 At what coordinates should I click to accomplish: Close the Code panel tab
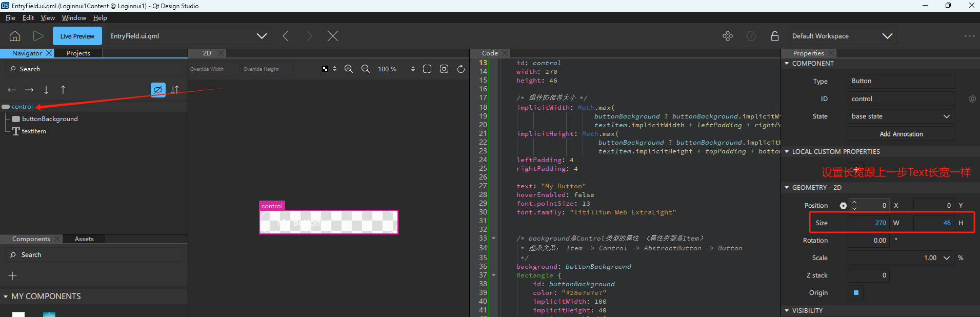505,53
